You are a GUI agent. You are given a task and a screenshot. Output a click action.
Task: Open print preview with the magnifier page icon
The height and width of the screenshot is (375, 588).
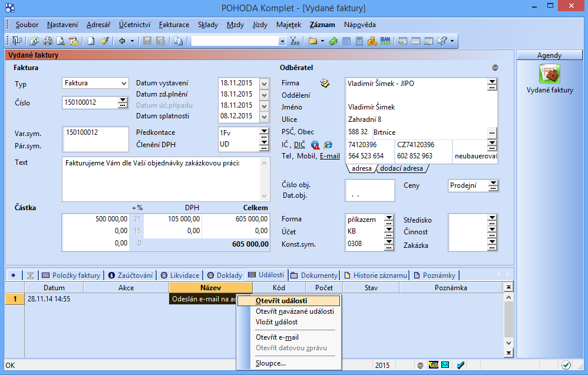tap(61, 41)
